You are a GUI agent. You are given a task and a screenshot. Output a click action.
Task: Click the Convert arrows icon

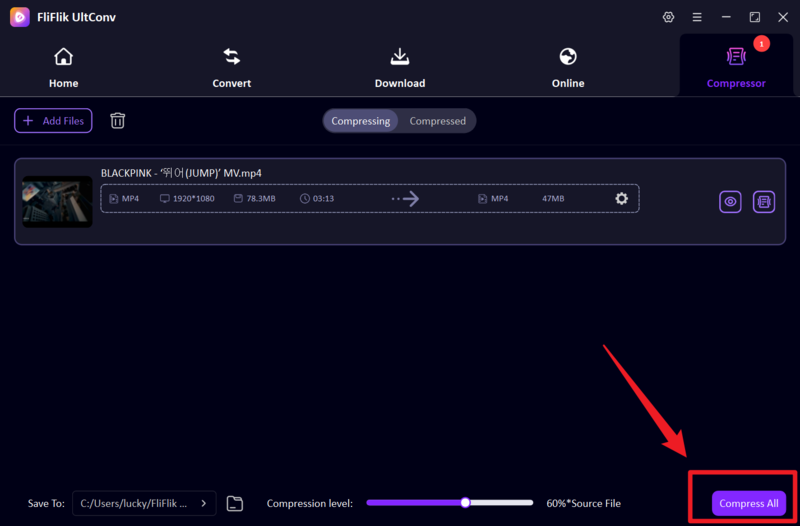(x=232, y=56)
